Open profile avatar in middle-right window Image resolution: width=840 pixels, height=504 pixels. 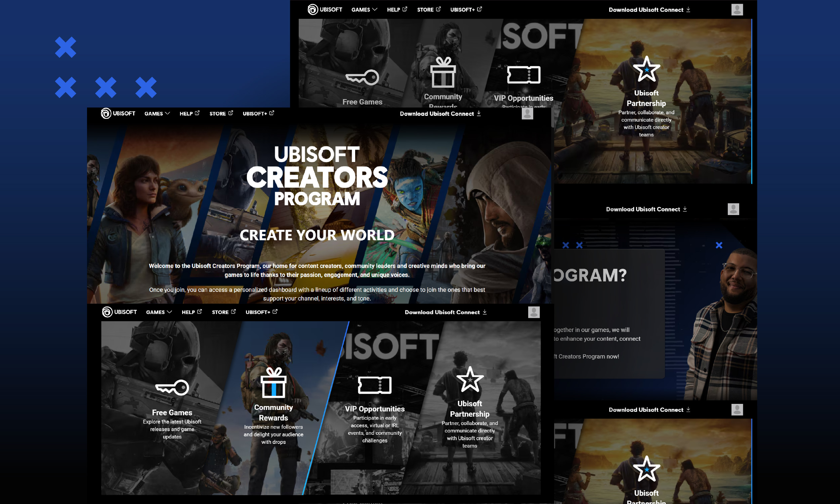point(733,209)
